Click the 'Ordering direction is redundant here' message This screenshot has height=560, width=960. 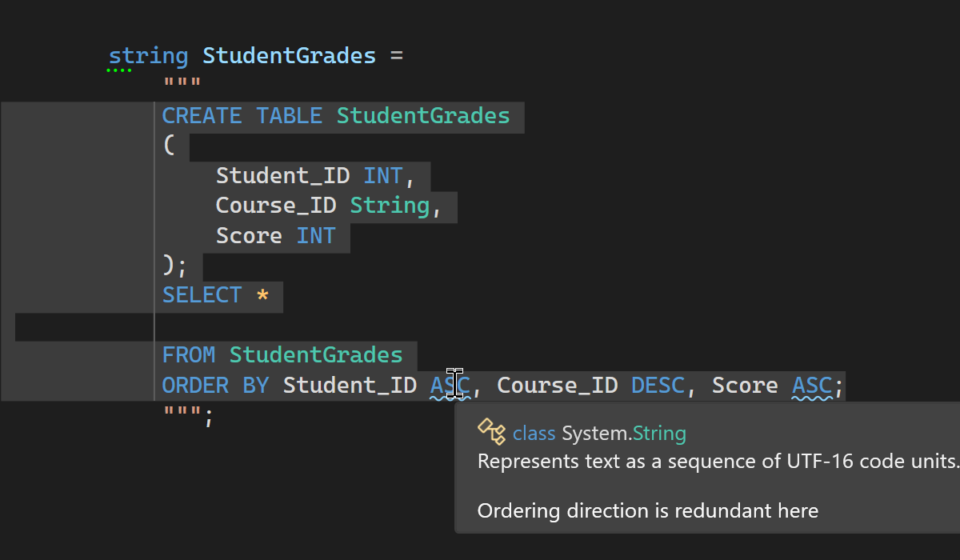pyautogui.click(x=647, y=511)
